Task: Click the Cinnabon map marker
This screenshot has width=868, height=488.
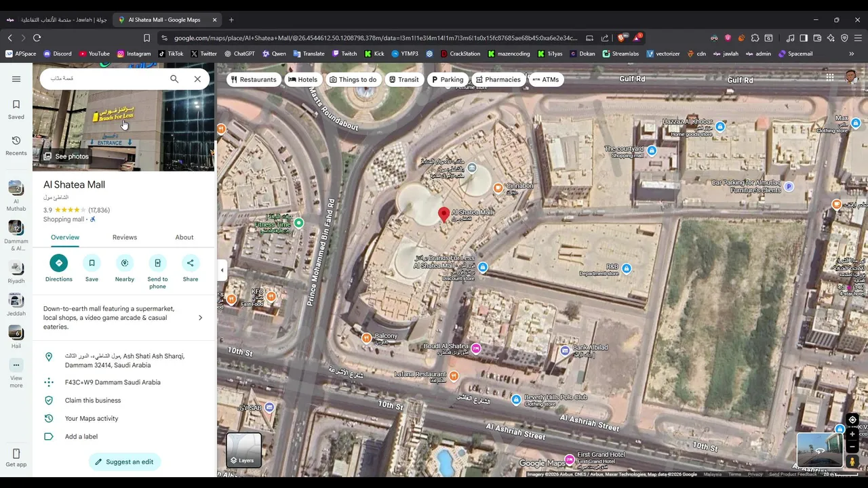Action: click(x=498, y=188)
